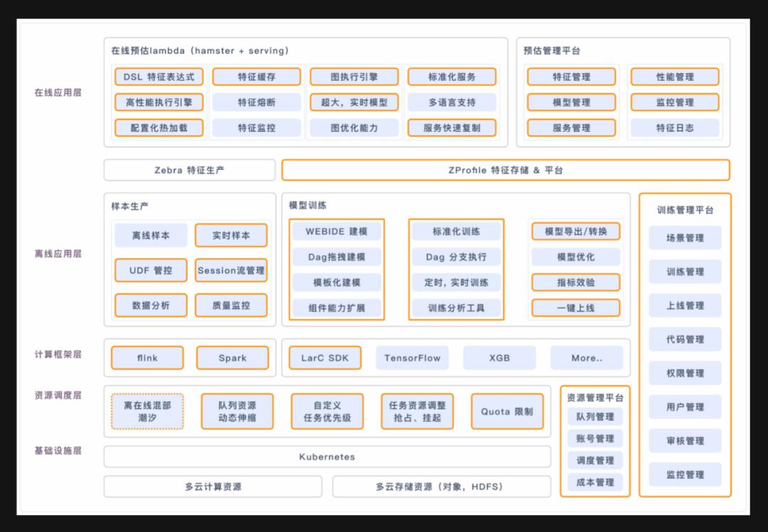Click the Quota 限制 box
The image size is (768, 532).
508,412
